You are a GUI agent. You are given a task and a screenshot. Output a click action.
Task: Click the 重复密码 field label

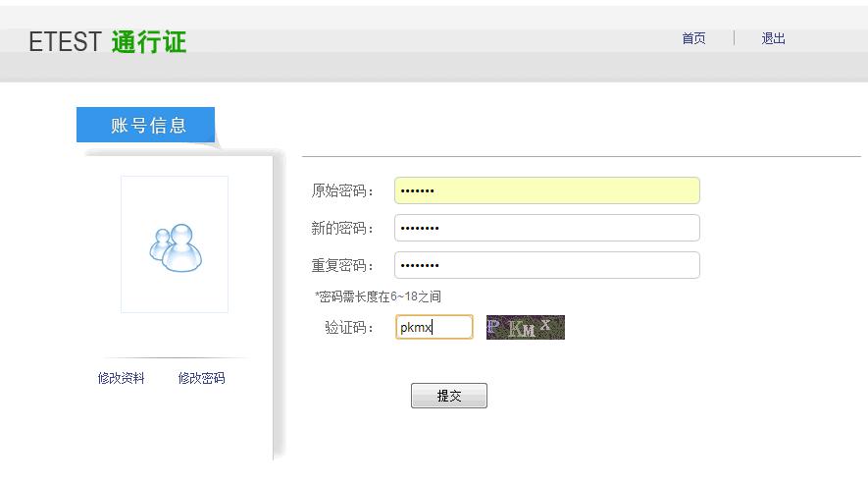pyautogui.click(x=342, y=265)
